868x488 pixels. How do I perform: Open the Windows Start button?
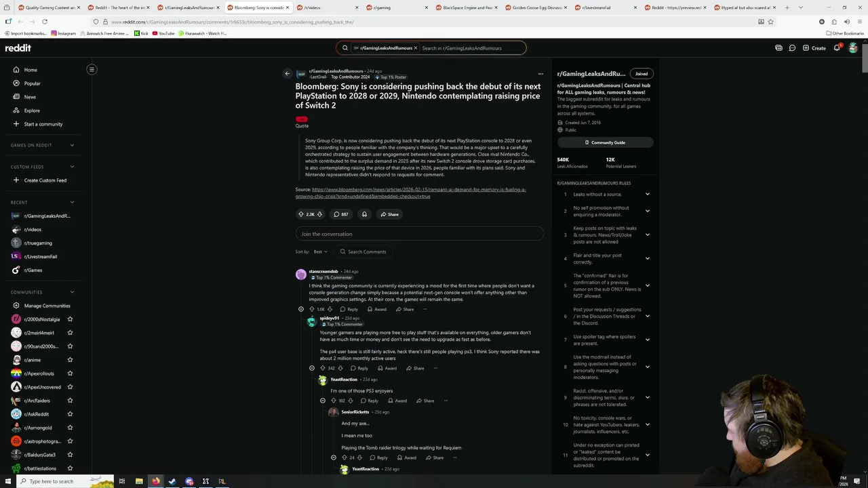pyautogui.click(x=8, y=481)
